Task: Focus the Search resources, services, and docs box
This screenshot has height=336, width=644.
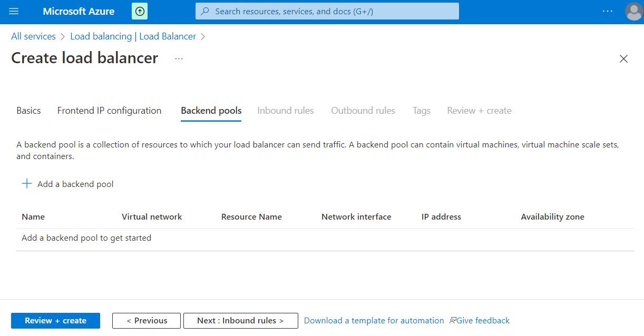Action: coord(327,11)
